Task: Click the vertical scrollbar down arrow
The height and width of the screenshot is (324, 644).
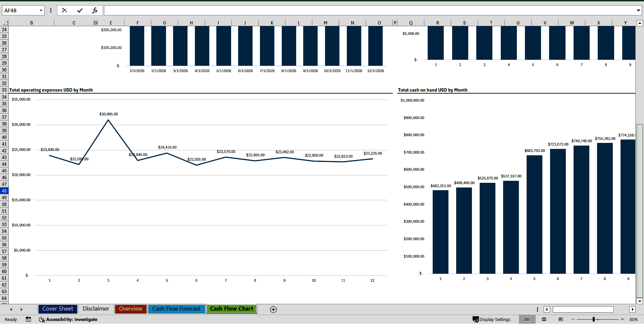Action: (640, 301)
